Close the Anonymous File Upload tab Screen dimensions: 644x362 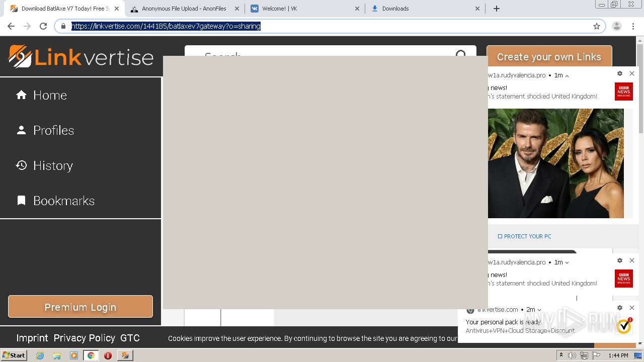coord(237,9)
